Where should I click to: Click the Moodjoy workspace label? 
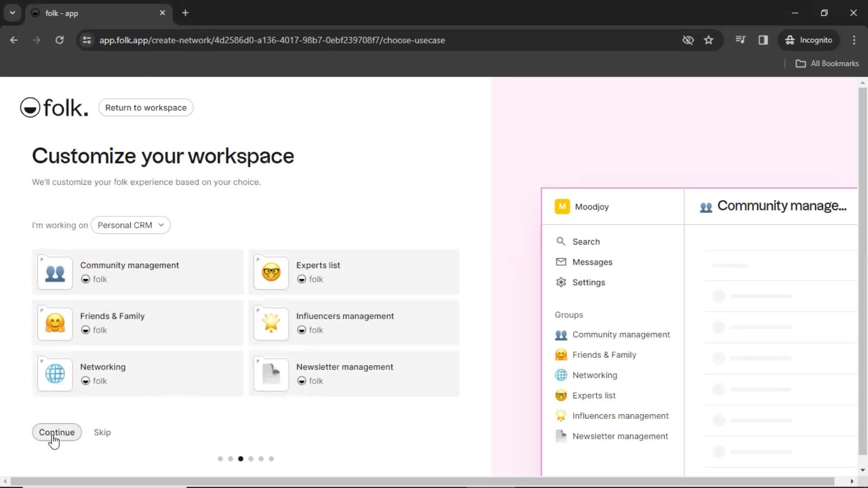pyautogui.click(x=591, y=206)
